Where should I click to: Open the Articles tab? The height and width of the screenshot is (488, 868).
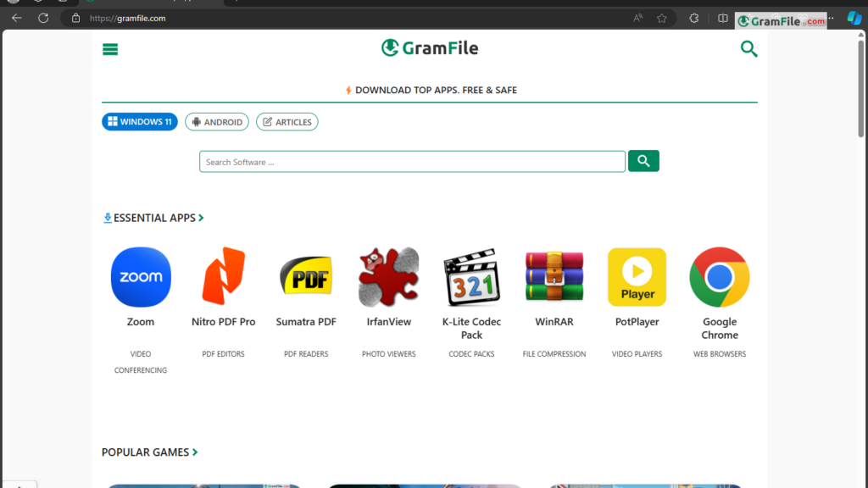click(x=287, y=122)
